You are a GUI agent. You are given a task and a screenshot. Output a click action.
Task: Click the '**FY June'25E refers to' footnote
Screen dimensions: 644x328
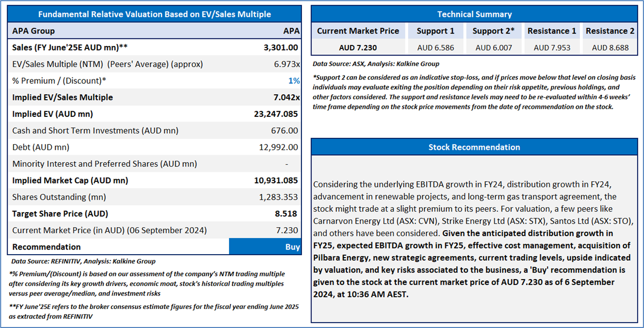pos(153,312)
